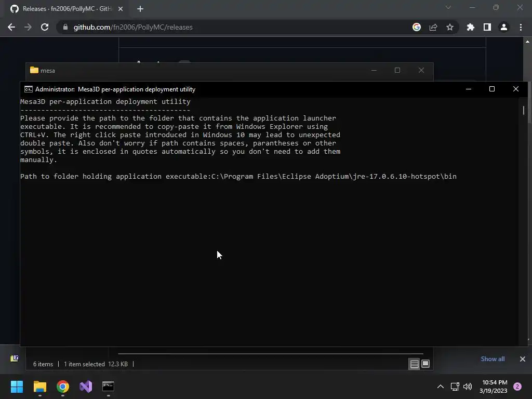This screenshot has width=532, height=399.
Task: Open clock and calendar 10:54 PM
Action: (494, 387)
